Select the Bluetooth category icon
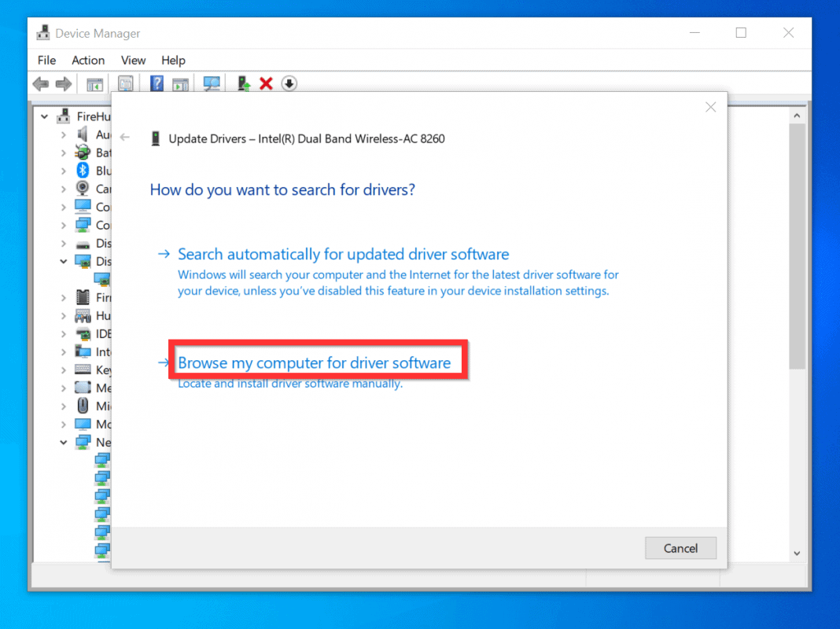This screenshot has width=840, height=629. pyautogui.click(x=83, y=171)
